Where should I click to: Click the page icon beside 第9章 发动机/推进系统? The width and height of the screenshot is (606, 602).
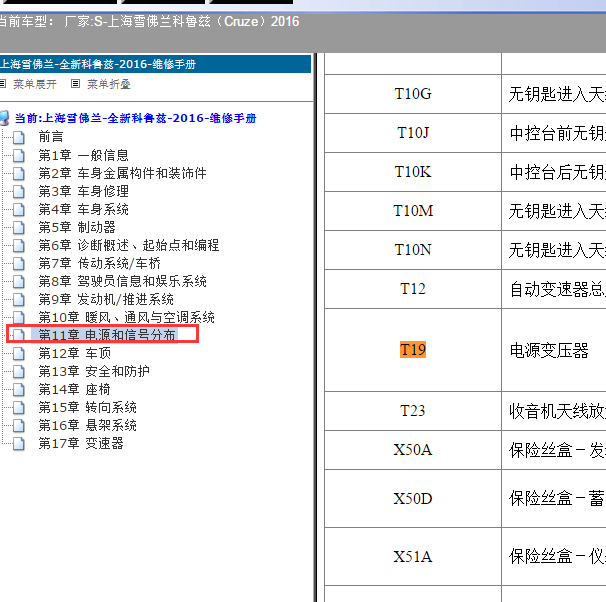coord(19,299)
